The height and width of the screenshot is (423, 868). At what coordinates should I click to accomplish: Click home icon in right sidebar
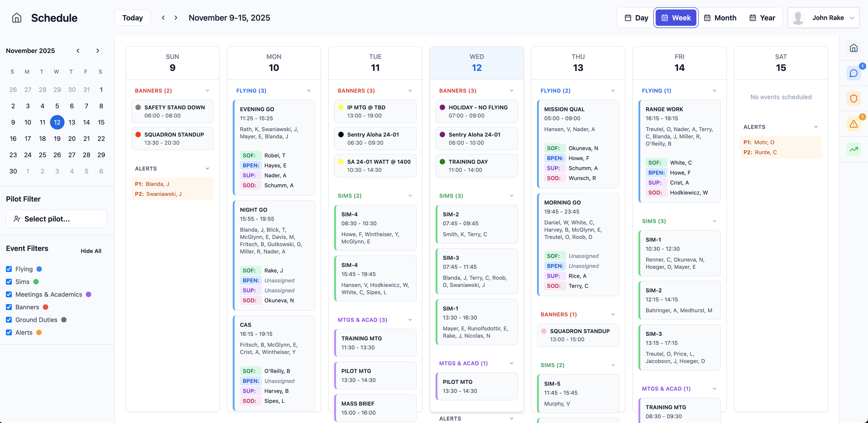[853, 48]
